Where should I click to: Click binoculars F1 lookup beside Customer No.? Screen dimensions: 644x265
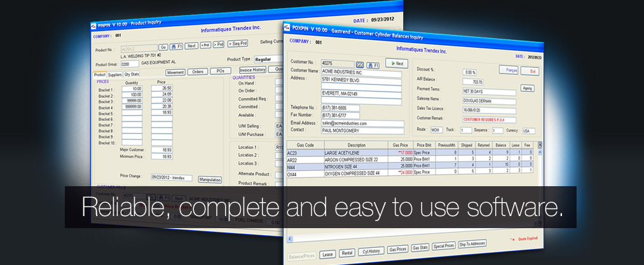tap(373, 65)
